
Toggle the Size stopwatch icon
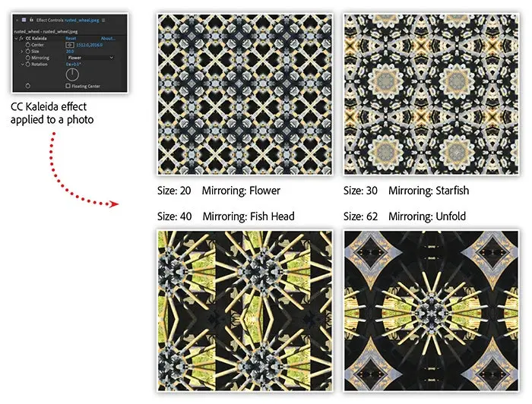28,51
